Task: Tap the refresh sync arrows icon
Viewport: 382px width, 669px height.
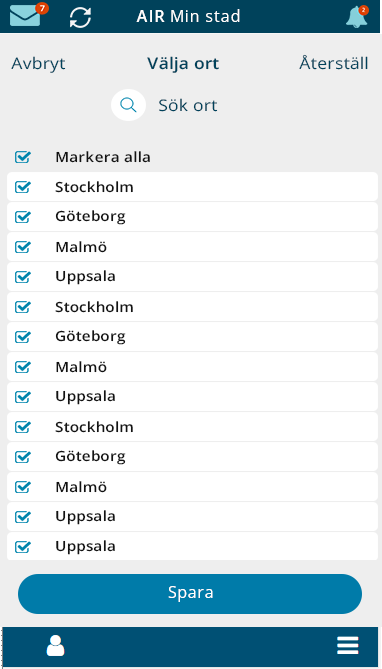Action: (80, 17)
